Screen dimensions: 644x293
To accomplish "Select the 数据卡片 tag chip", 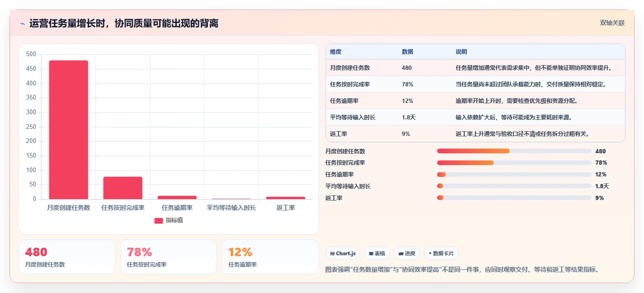I will 441,253.
